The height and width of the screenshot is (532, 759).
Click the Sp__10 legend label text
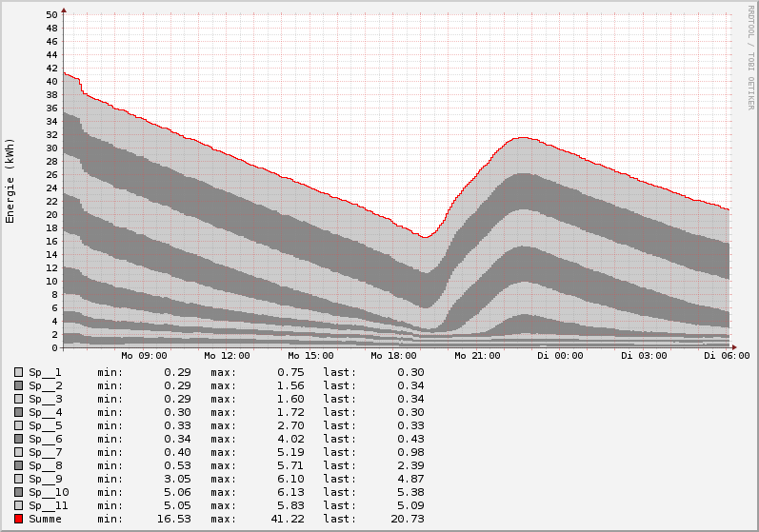tap(49, 492)
